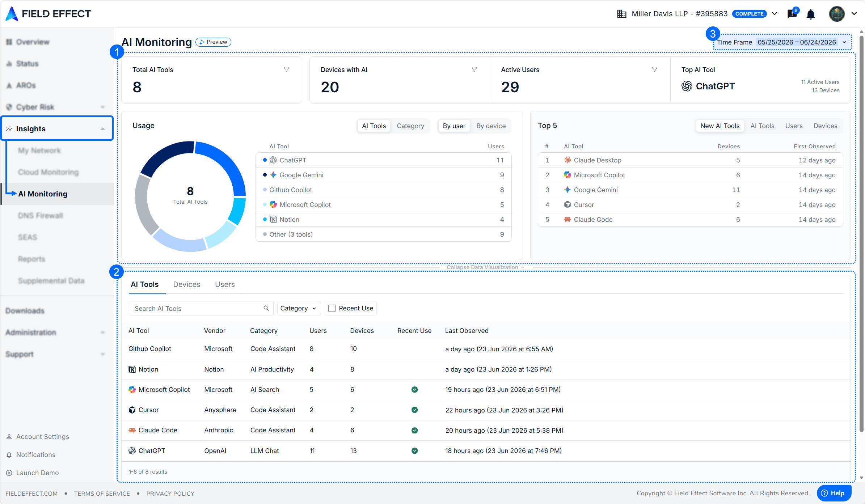Filter by Total AI Tools card funnel icon
Image resolution: width=865 pixels, height=504 pixels.
(x=286, y=69)
